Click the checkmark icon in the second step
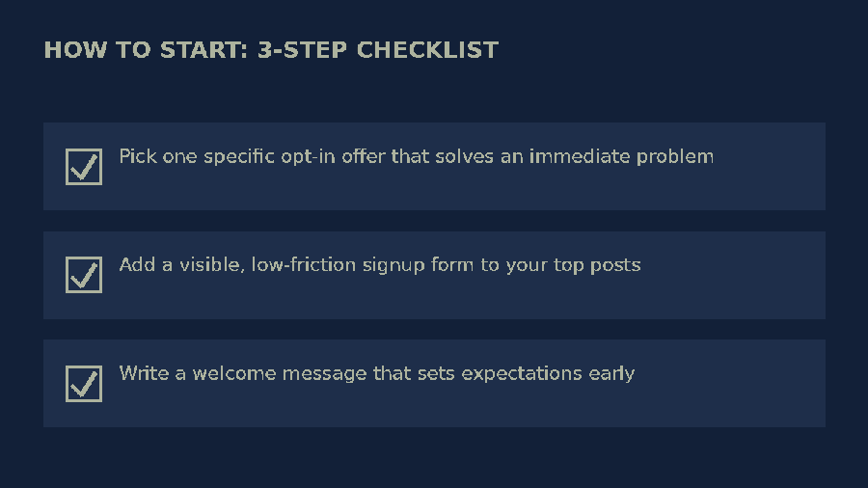 pos(84,275)
